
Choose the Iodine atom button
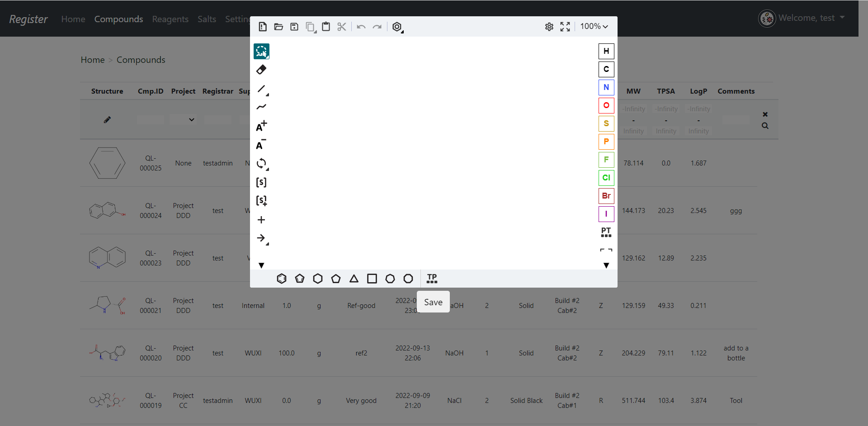tap(606, 214)
